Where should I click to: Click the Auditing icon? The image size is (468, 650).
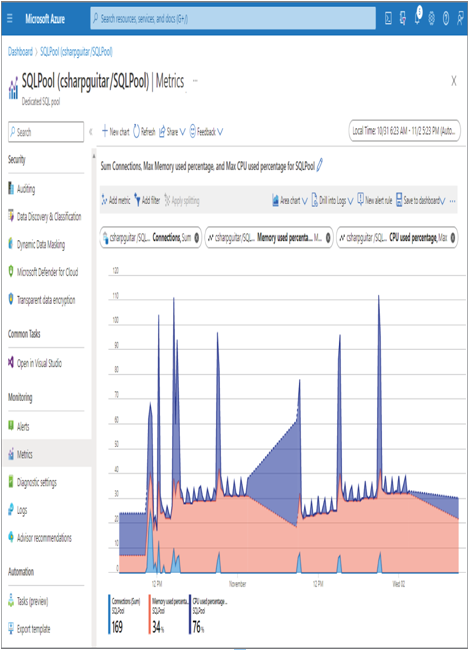[11, 189]
